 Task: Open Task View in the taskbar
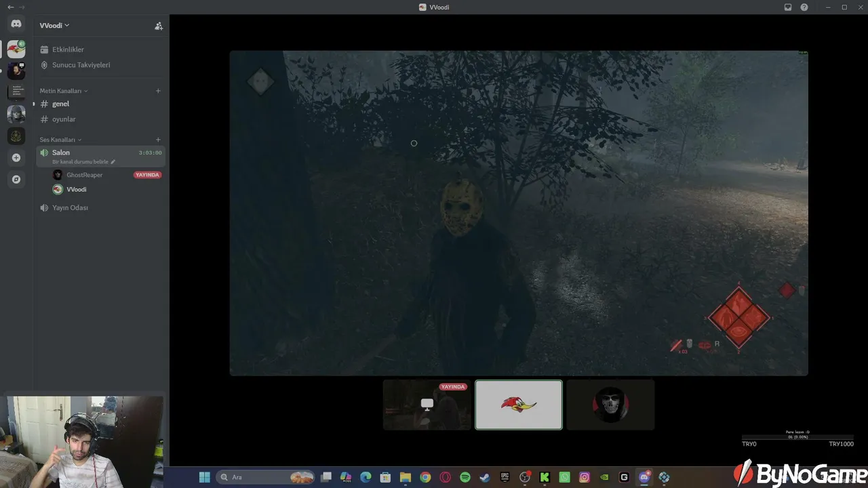(326, 477)
